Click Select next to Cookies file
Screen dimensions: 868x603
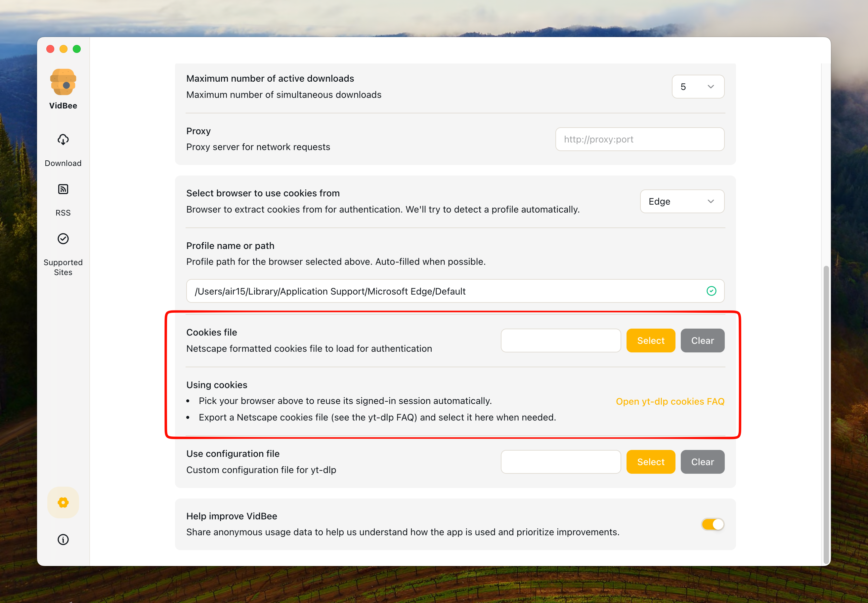pos(651,341)
